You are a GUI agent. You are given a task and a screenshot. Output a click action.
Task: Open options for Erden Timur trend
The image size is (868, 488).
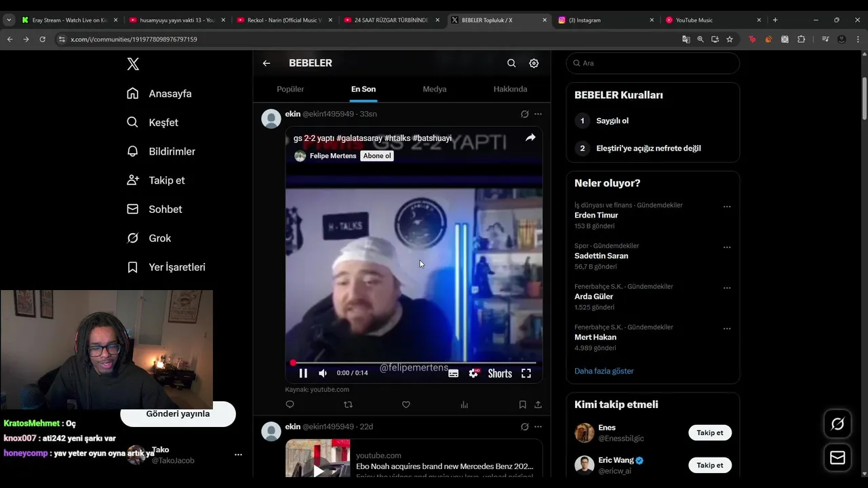727,207
